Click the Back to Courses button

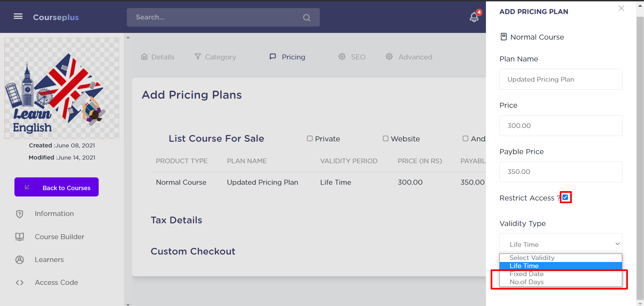pos(56,187)
